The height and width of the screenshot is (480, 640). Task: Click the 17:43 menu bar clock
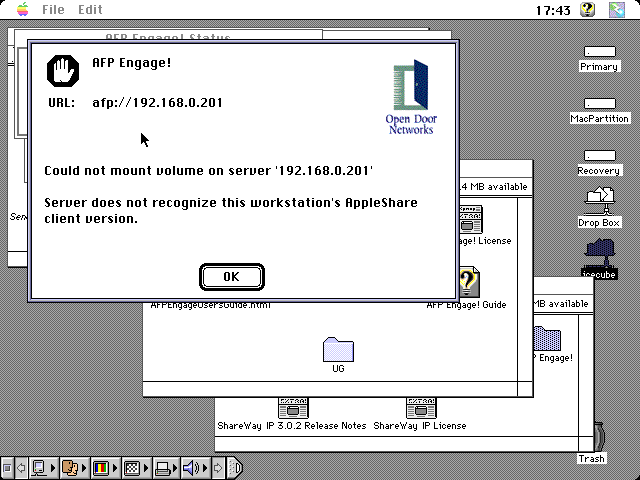click(553, 10)
